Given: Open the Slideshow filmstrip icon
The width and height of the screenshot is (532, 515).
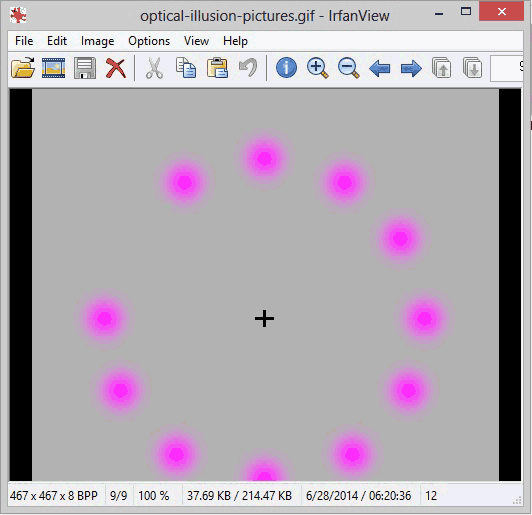Looking at the screenshot, I should click(54, 68).
